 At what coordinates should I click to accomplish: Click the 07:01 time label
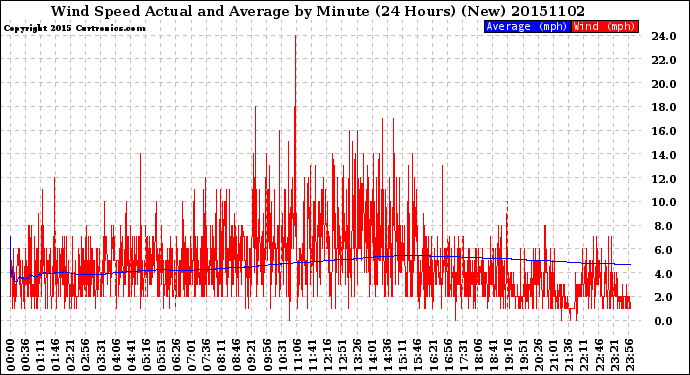(x=191, y=355)
